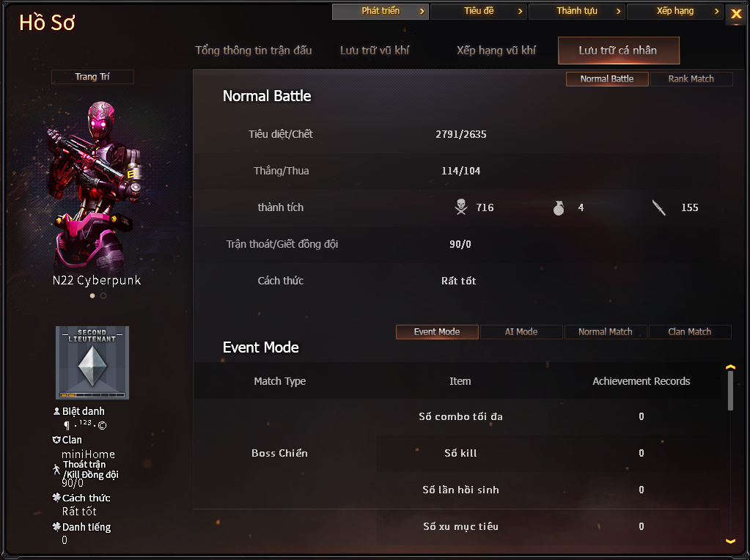Open Tổng thông tin trận đấu tab

coord(254,51)
